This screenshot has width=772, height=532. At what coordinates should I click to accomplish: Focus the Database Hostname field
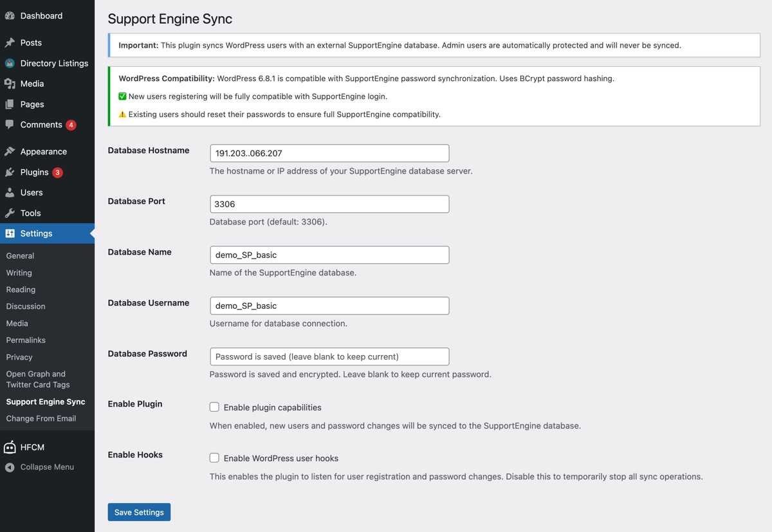tap(329, 153)
